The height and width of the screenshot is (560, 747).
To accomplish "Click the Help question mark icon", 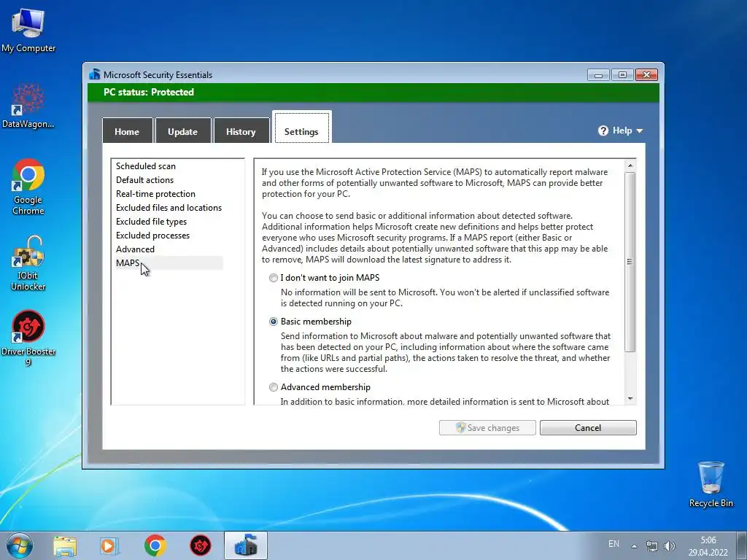I will pos(603,131).
